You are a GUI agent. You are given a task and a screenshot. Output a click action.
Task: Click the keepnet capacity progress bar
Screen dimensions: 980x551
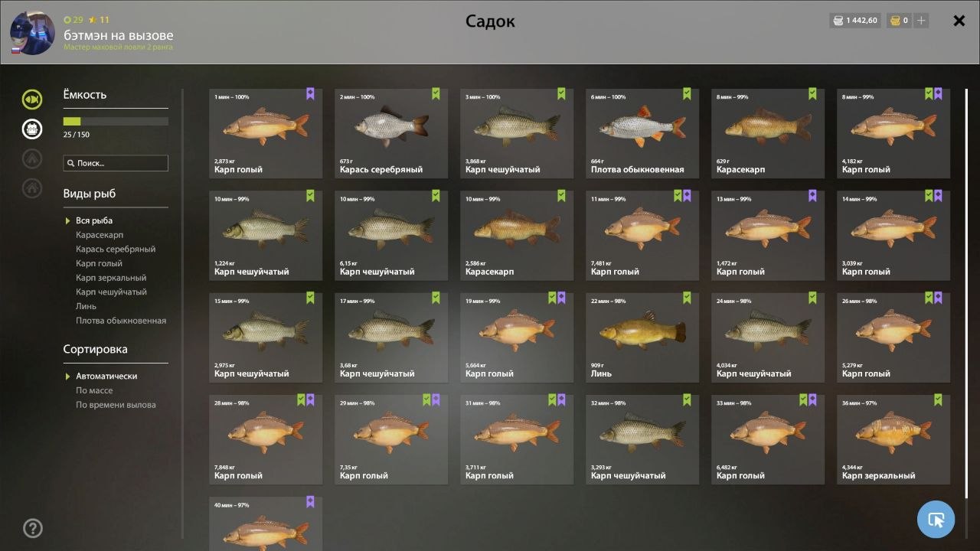[116, 121]
